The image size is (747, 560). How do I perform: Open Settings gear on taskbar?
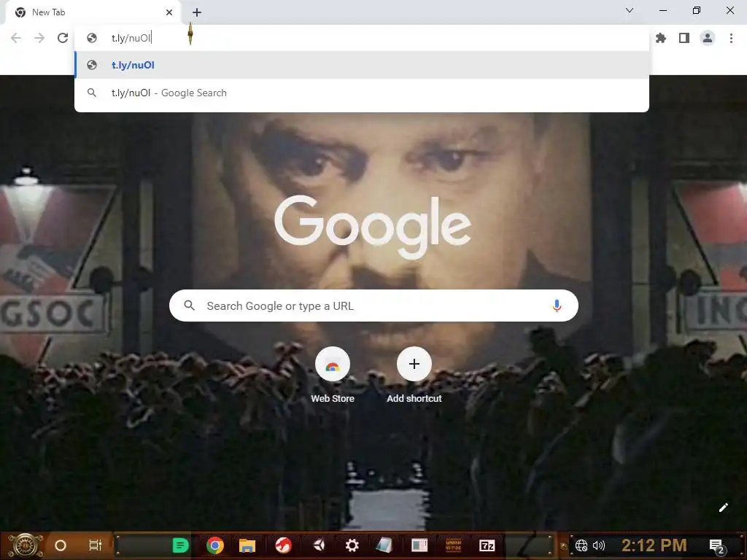point(352,545)
